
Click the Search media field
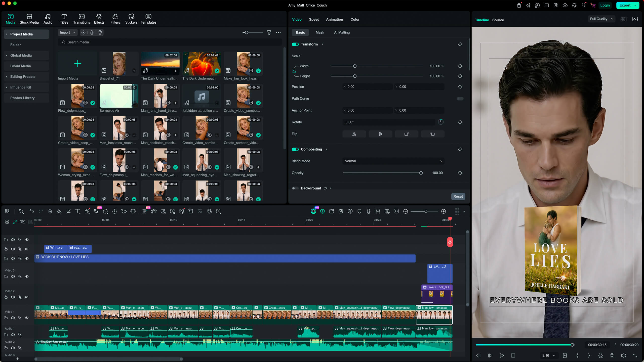click(x=170, y=42)
